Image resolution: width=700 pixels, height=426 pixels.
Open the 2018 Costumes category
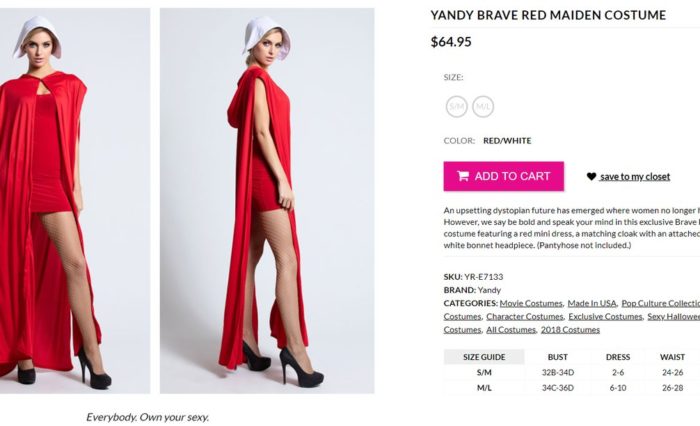click(570, 330)
